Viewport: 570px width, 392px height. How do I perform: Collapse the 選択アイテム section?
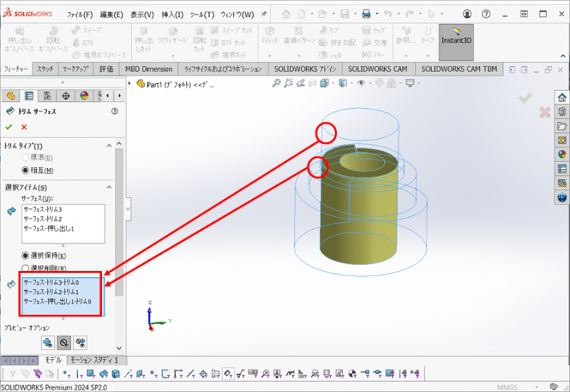pos(109,188)
